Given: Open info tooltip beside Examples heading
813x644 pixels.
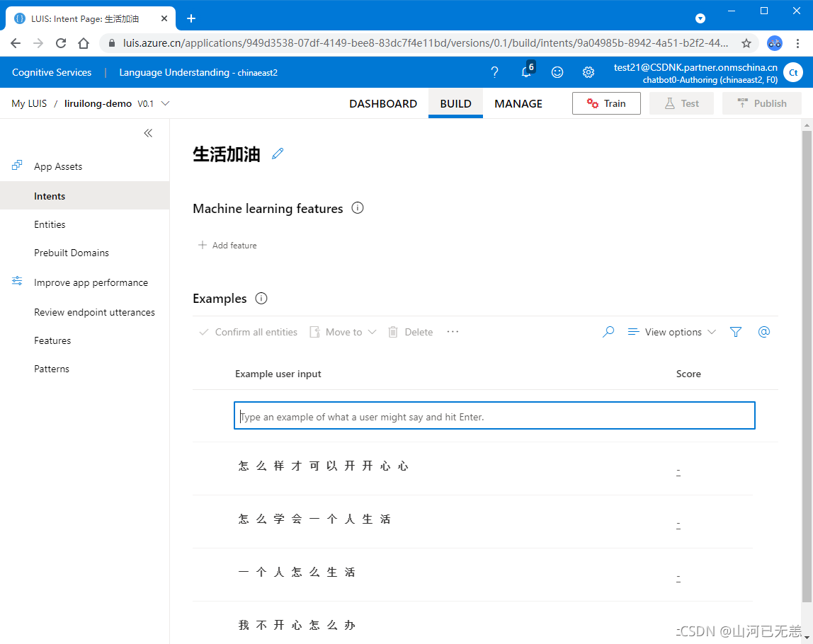Looking at the screenshot, I should pyautogui.click(x=261, y=299).
